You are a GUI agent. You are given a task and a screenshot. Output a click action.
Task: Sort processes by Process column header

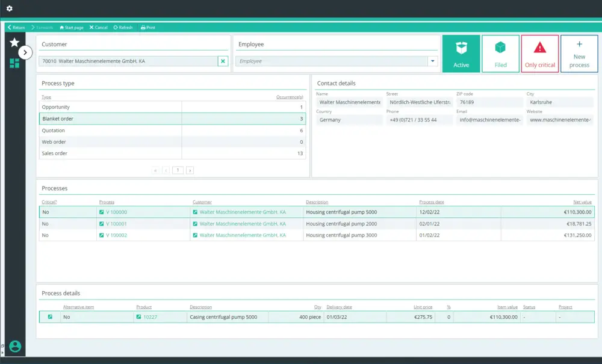[x=107, y=202]
